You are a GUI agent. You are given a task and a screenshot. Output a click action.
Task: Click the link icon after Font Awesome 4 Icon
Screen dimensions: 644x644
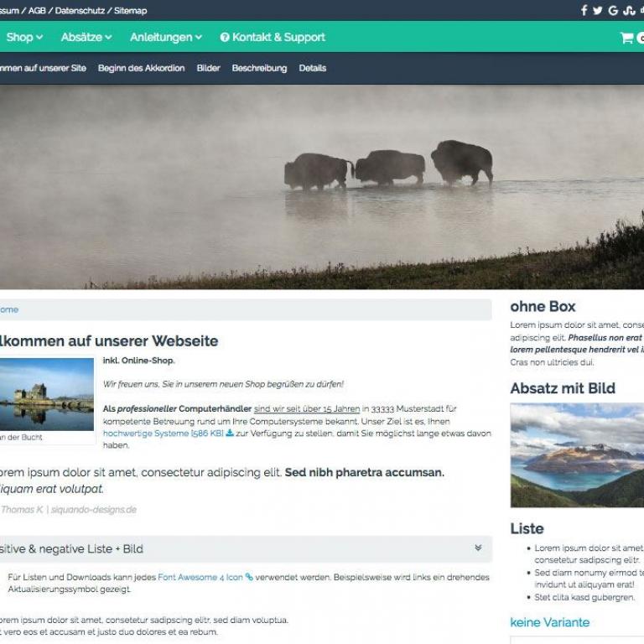249,578
